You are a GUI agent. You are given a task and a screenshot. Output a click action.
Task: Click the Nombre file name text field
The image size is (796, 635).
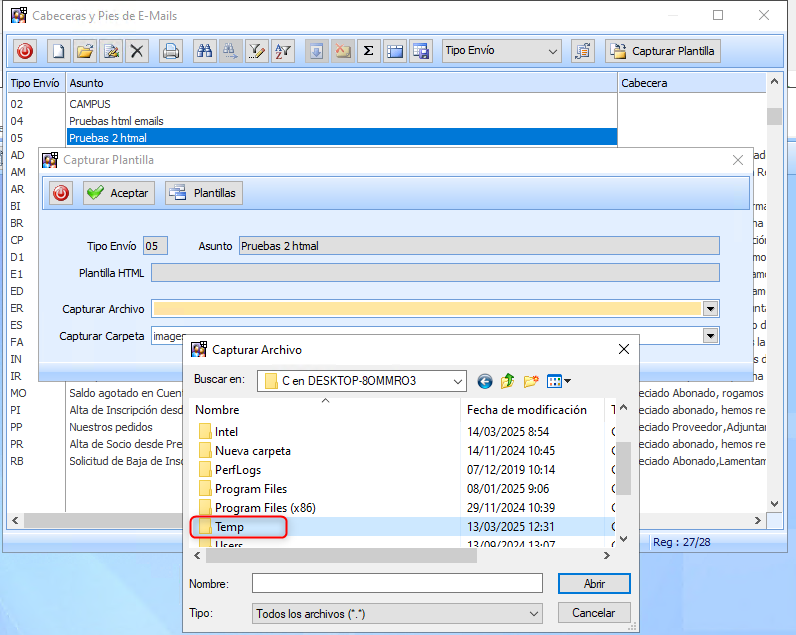pyautogui.click(x=397, y=583)
